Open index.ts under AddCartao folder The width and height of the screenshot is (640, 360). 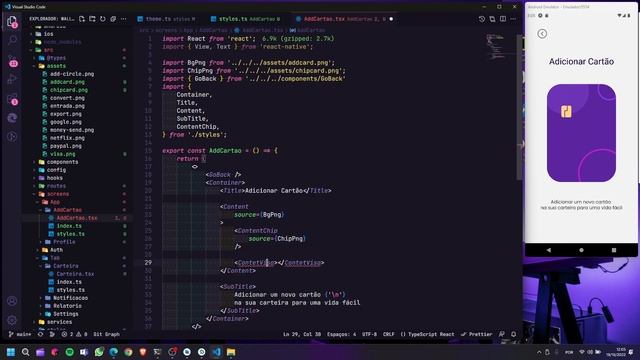coord(69,226)
